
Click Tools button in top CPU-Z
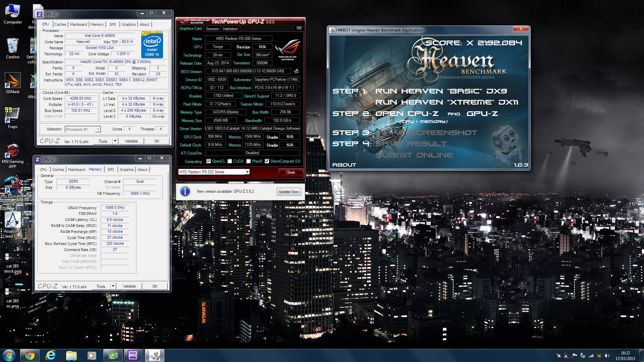pos(103,141)
